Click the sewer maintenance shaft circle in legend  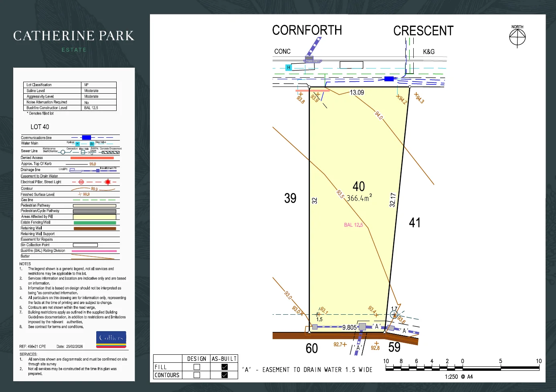point(63,152)
